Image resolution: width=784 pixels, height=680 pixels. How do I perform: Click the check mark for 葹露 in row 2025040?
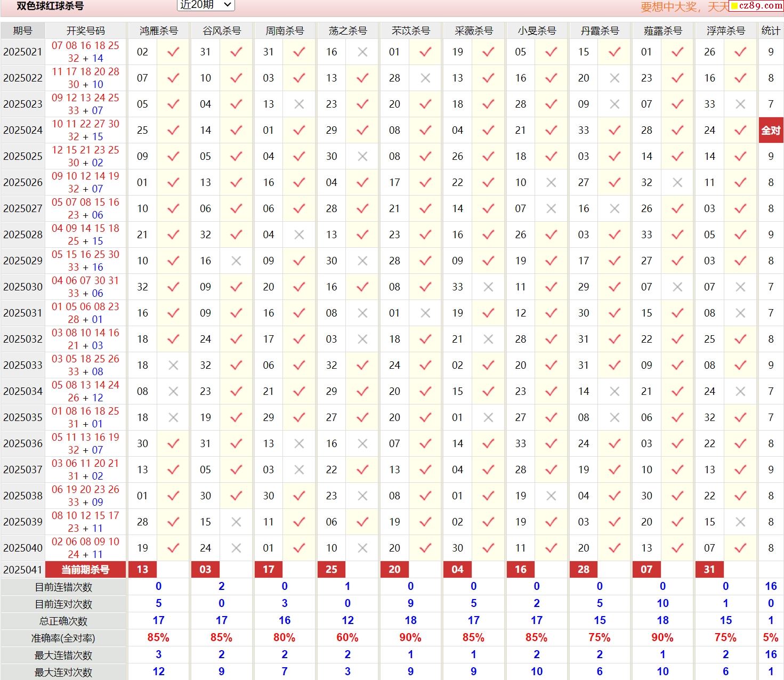point(677,548)
